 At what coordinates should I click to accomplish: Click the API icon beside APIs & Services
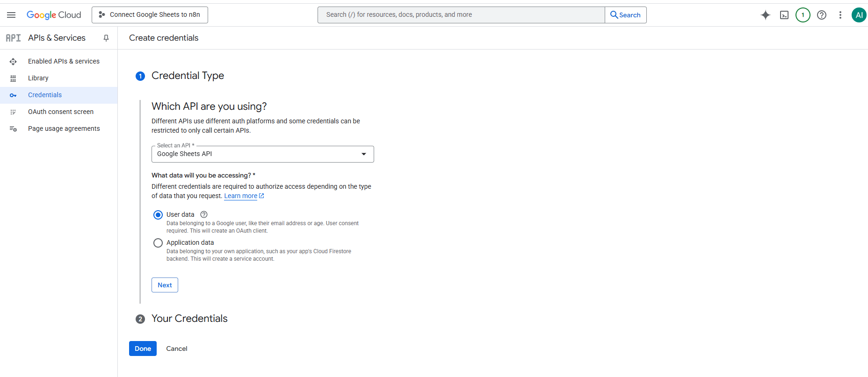[13, 38]
